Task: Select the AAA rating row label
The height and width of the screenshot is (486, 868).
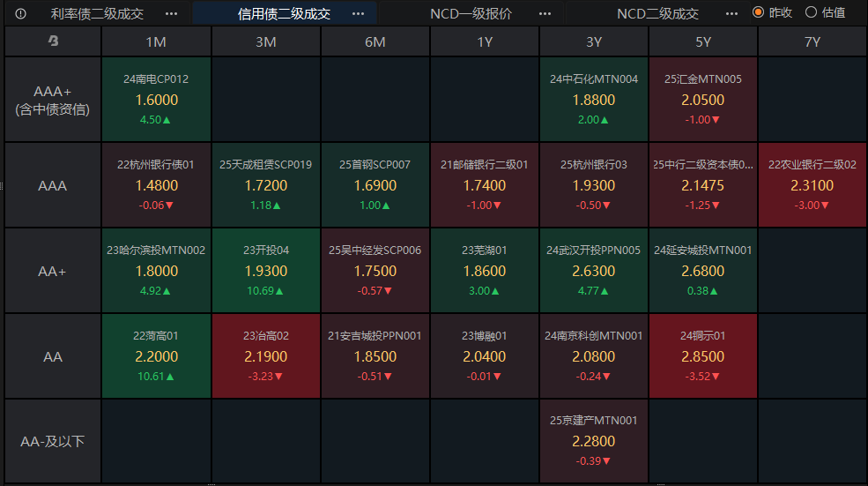Action: pos(53,185)
